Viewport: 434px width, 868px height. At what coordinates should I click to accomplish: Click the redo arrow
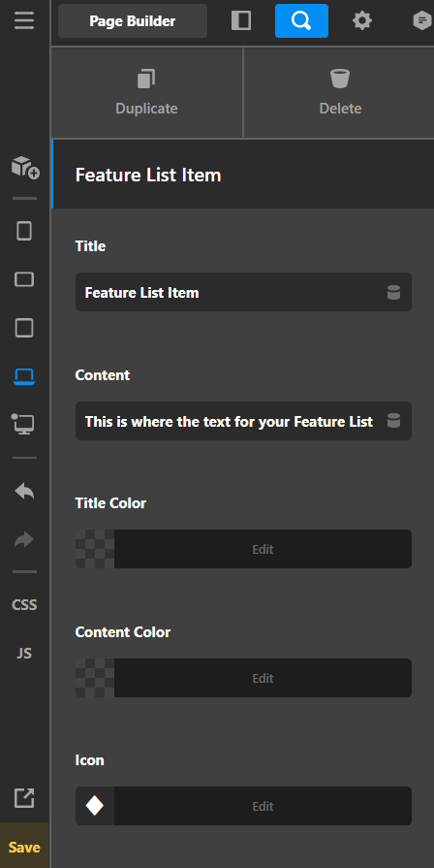[24, 540]
